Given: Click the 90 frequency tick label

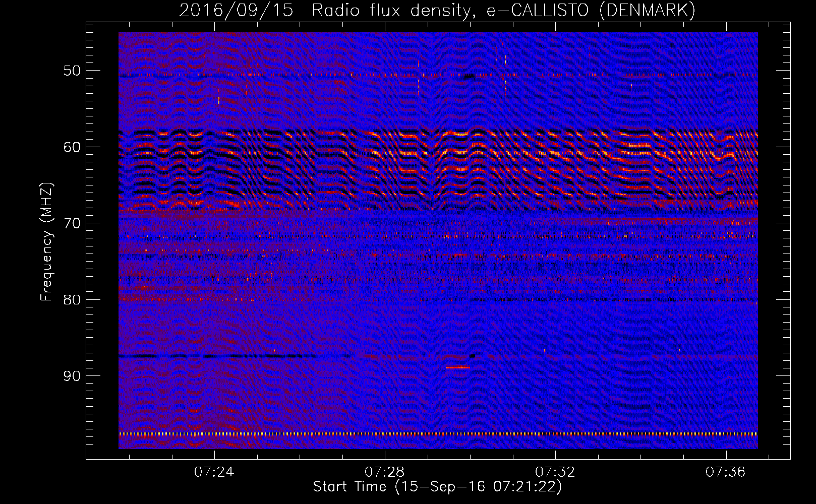Looking at the screenshot, I should point(72,376).
